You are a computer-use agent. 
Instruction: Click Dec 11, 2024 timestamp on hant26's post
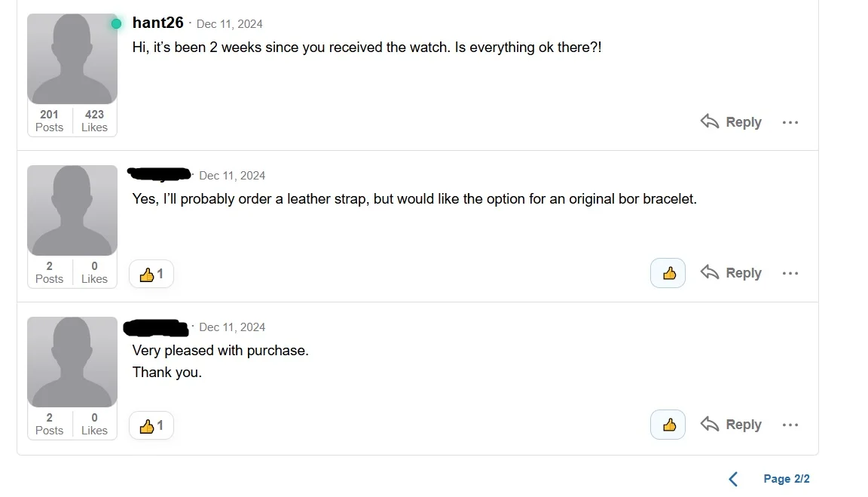[x=229, y=24]
